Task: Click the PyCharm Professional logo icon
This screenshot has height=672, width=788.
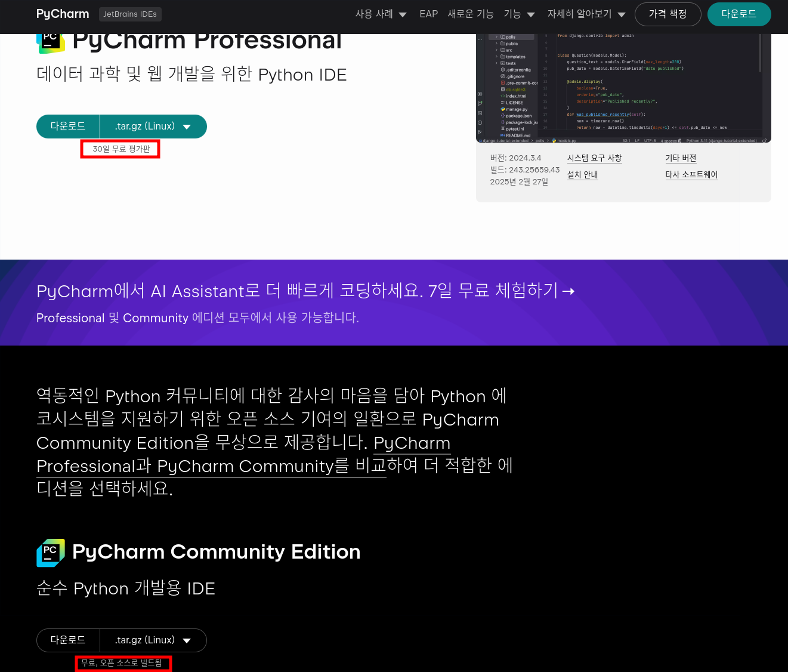Action: coord(51,43)
